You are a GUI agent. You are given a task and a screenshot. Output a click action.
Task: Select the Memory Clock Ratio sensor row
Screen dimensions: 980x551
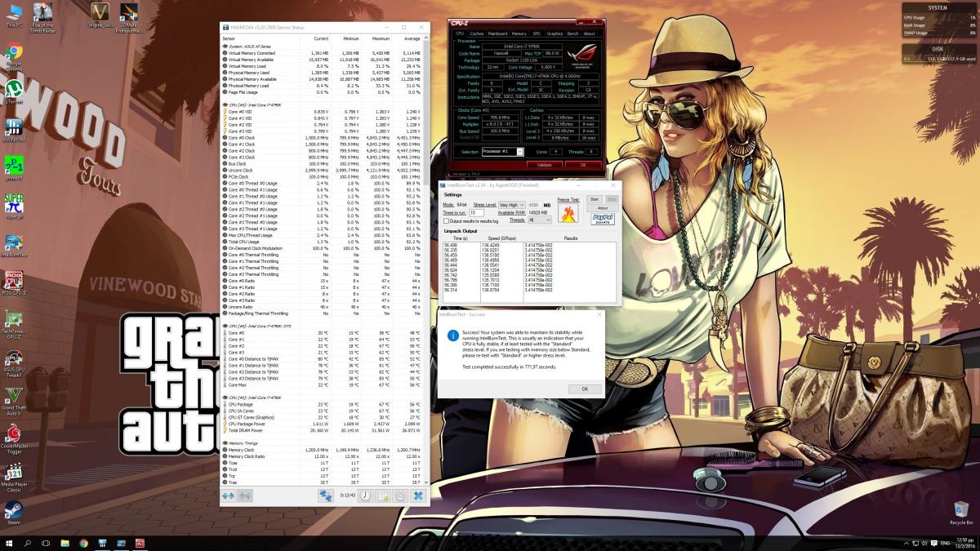(322, 456)
